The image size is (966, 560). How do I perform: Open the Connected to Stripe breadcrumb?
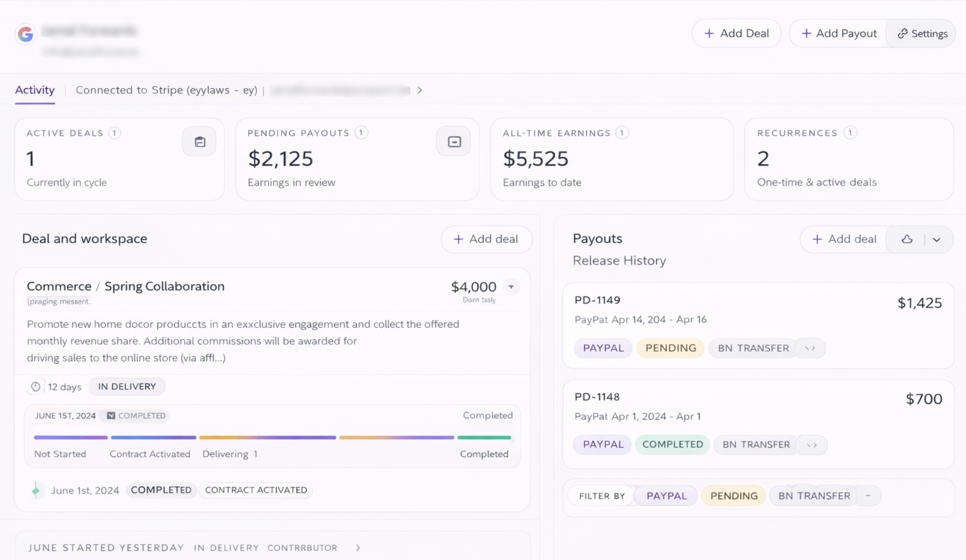coord(166,90)
